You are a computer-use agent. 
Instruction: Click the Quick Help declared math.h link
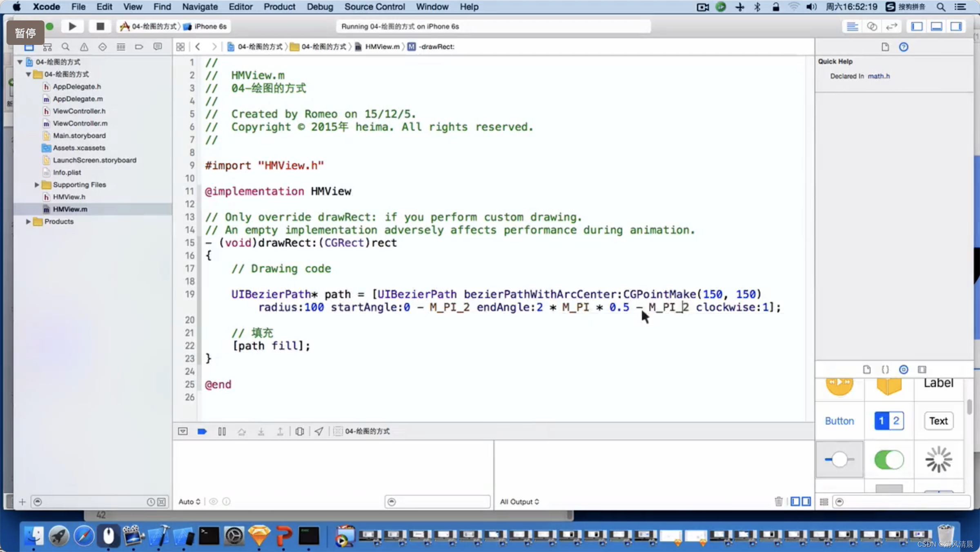coord(878,76)
